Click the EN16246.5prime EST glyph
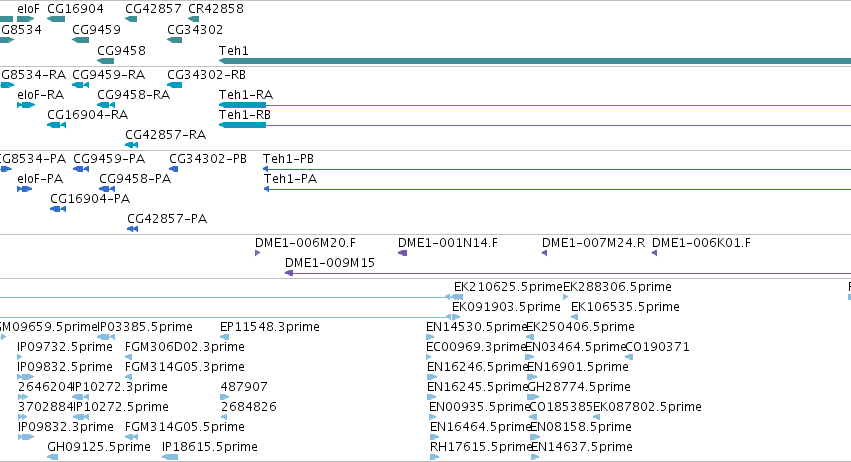This screenshot has width=851, height=462. [x=432, y=377]
